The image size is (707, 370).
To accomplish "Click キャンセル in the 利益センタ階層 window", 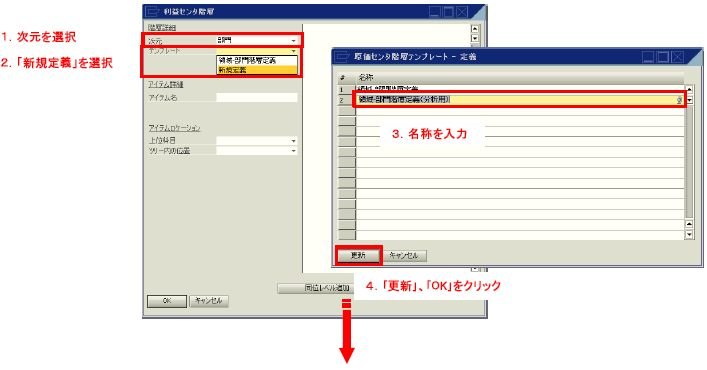I will tap(209, 301).
